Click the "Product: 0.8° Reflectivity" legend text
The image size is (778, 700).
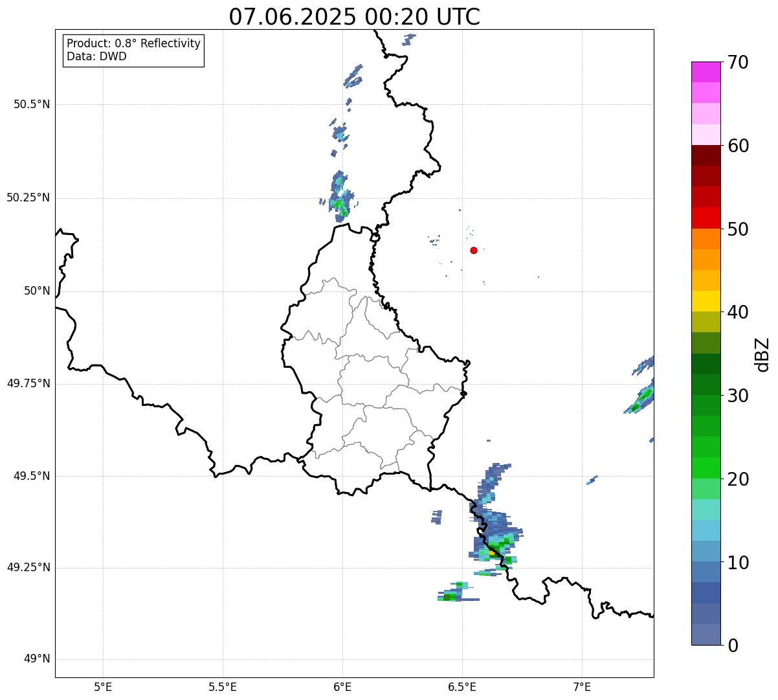pos(134,43)
